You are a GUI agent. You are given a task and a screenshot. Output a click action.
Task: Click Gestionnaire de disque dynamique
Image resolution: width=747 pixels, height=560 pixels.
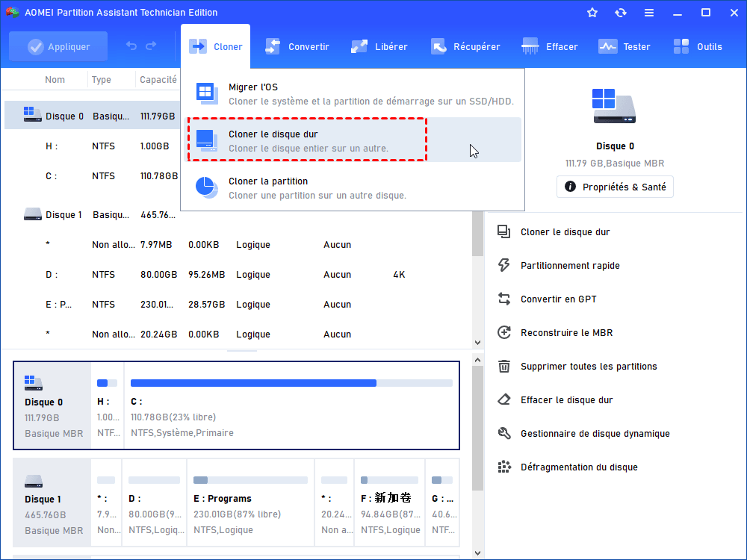pos(595,433)
